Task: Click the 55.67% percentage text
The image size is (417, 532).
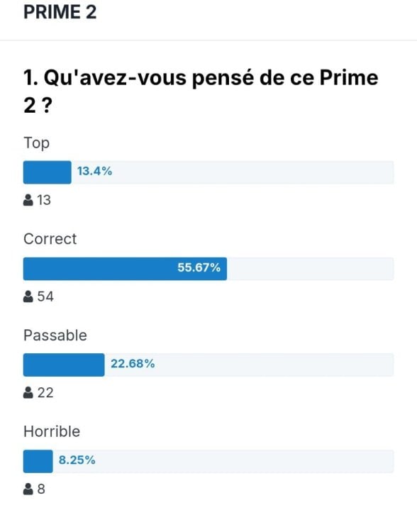Action: (x=199, y=267)
